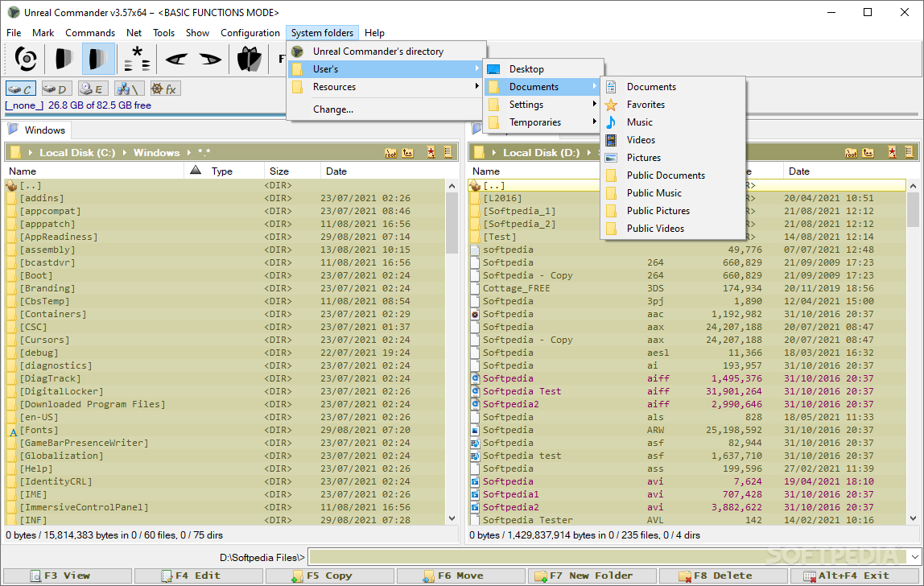This screenshot has width=924, height=586.
Task: Click right panel path folder icon
Action: coord(479,153)
